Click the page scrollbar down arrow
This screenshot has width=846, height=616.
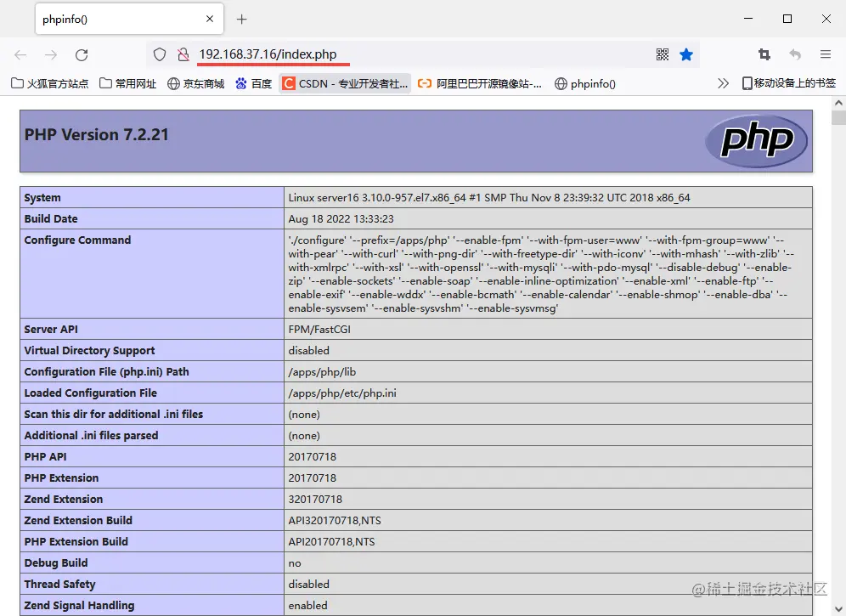[x=838, y=608]
